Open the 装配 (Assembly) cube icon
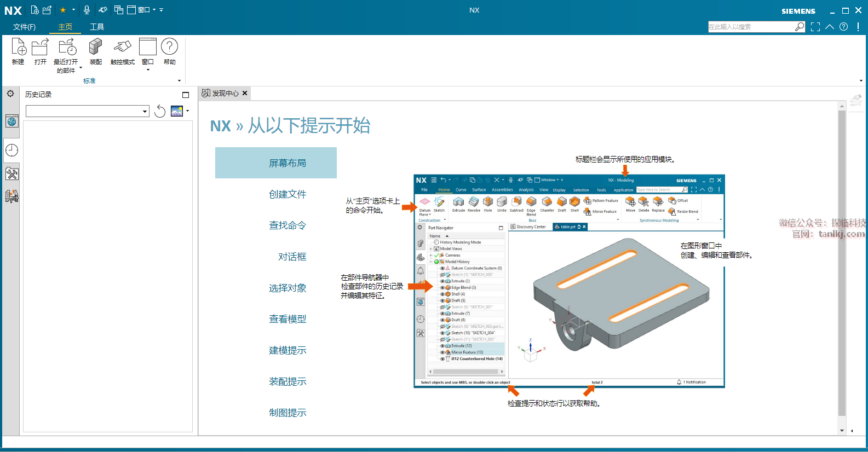The height and width of the screenshot is (452, 868). 95,48
